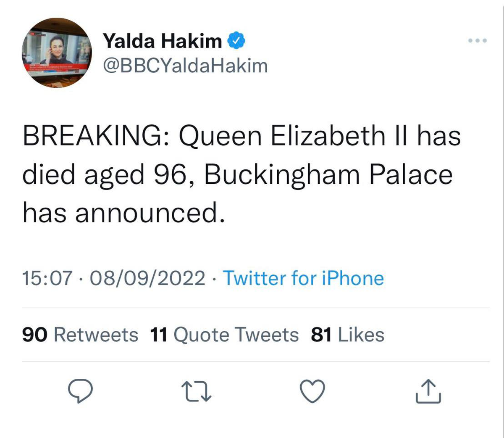
Task: View the 11 Quote Tweets
Action: [224, 335]
